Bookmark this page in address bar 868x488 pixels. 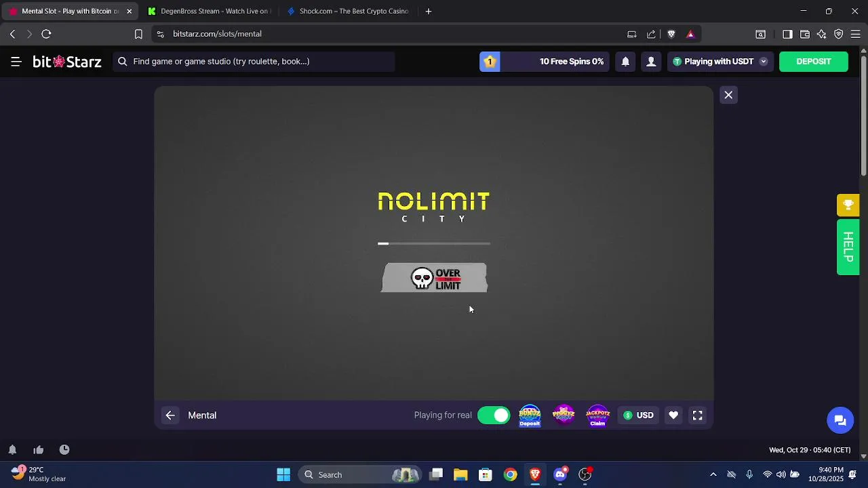coord(138,34)
